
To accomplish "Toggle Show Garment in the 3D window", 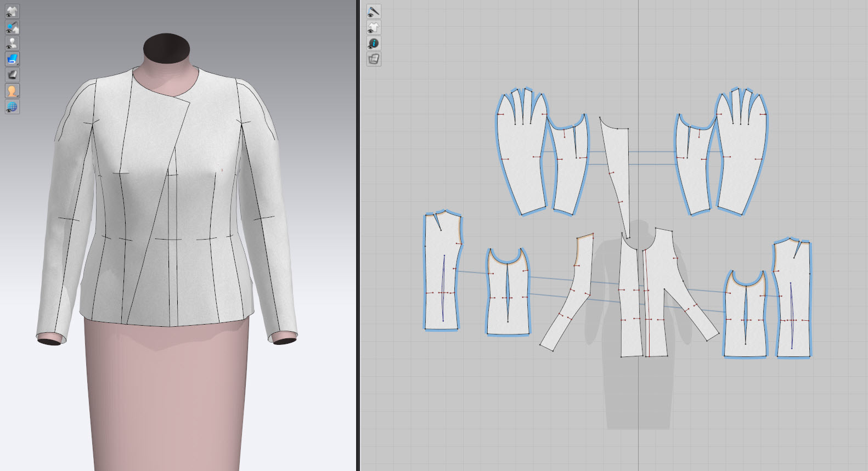I will [12, 11].
